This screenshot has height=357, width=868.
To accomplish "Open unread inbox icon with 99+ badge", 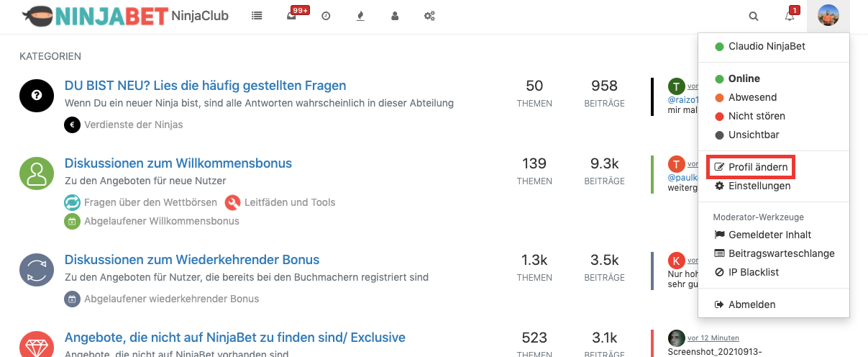I will [x=291, y=16].
